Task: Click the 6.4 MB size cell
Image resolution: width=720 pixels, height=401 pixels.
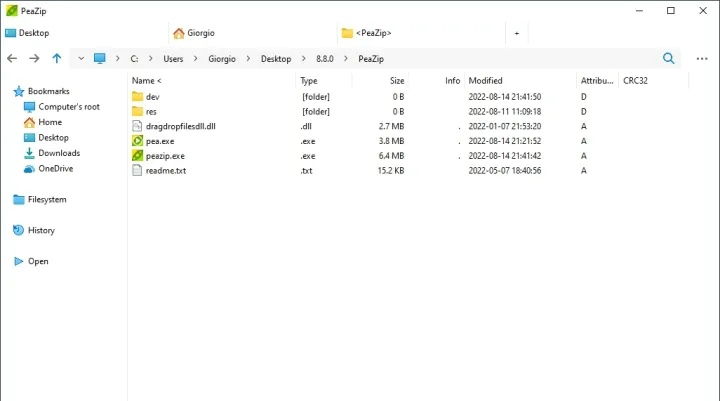Action: [x=392, y=156]
